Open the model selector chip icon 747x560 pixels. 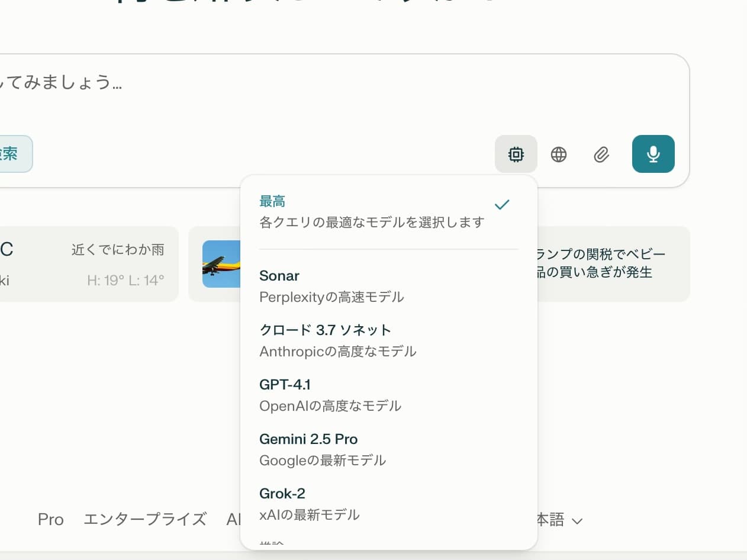click(x=516, y=154)
